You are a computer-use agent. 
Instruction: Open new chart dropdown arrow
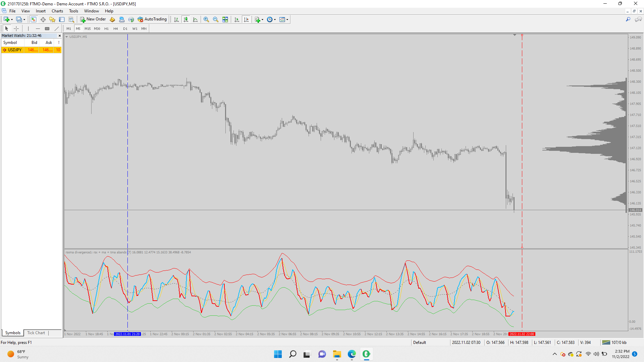12,19
